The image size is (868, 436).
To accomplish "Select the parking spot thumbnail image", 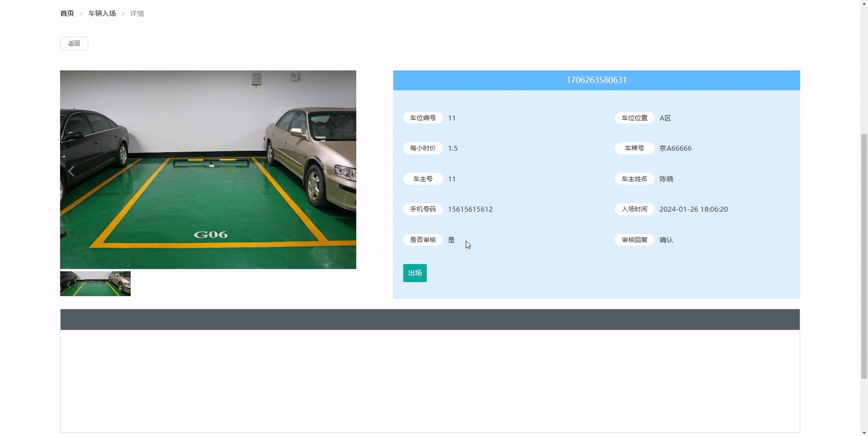I will coord(95,284).
